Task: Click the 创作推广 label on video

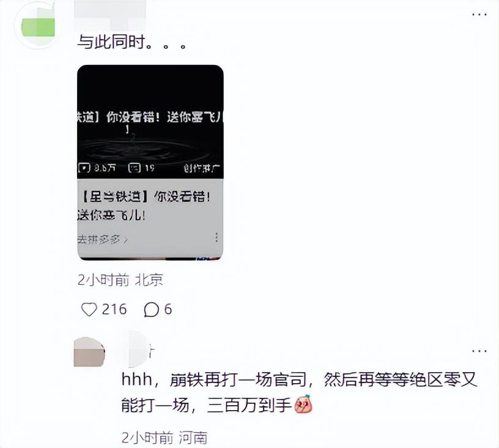Action: 201,168
